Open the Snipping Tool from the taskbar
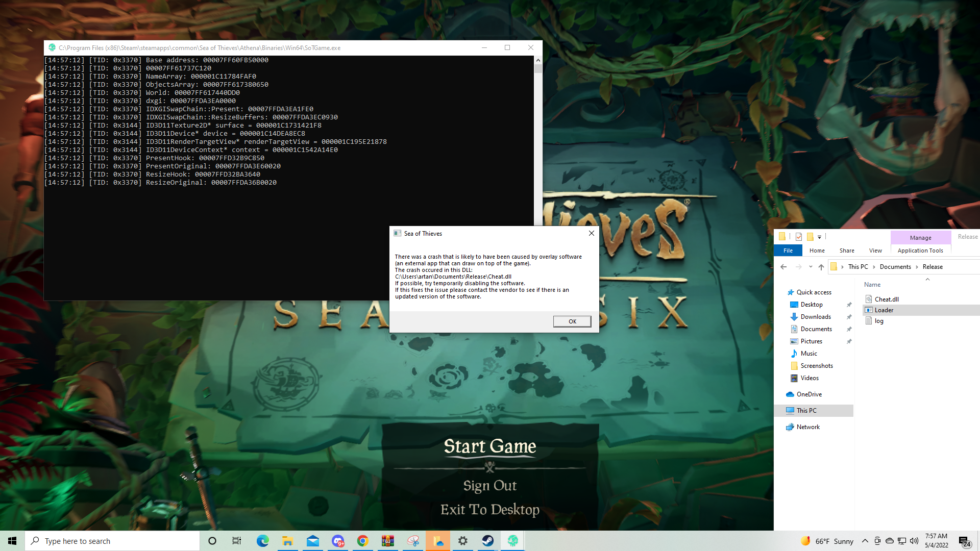 pyautogui.click(x=412, y=541)
